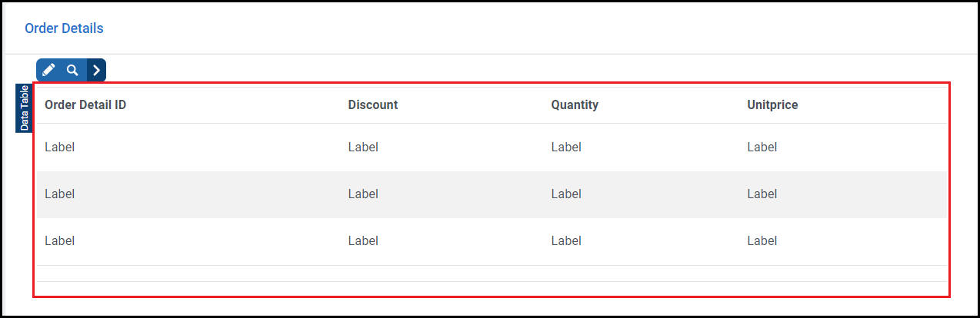This screenshot has width=980, height=318.
Task: Click third-row Label under Discount
Action: pos(363,241)
